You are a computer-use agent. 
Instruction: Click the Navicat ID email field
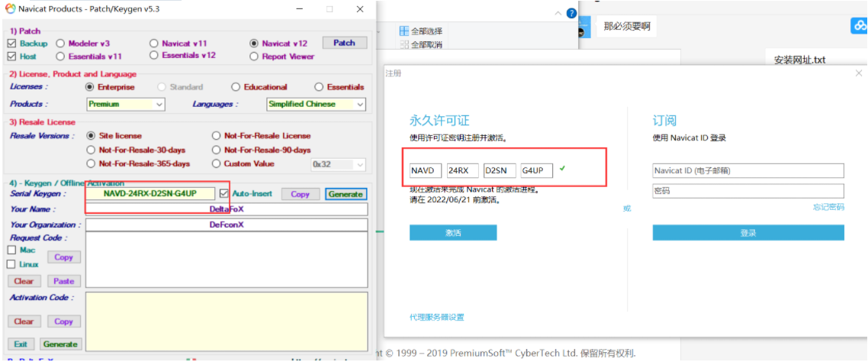point(748,170)
